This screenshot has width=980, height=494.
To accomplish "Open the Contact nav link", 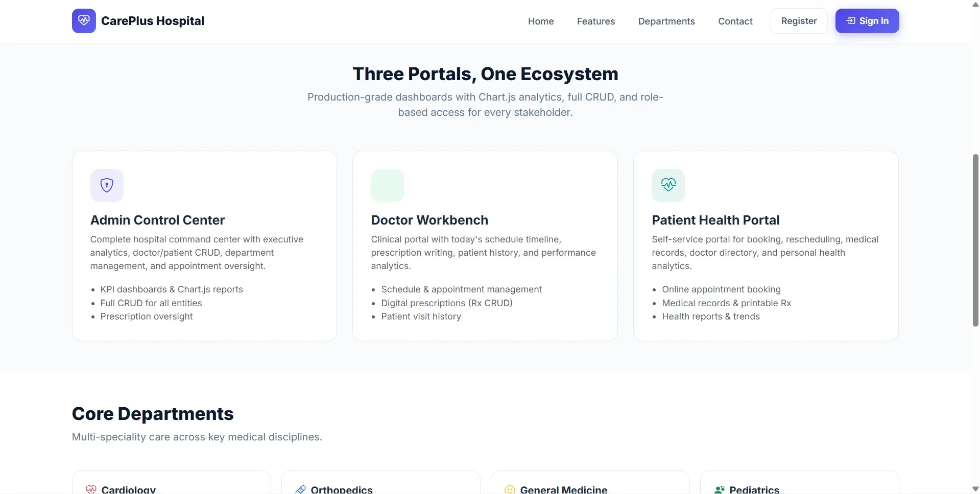I will coord(735,21).
